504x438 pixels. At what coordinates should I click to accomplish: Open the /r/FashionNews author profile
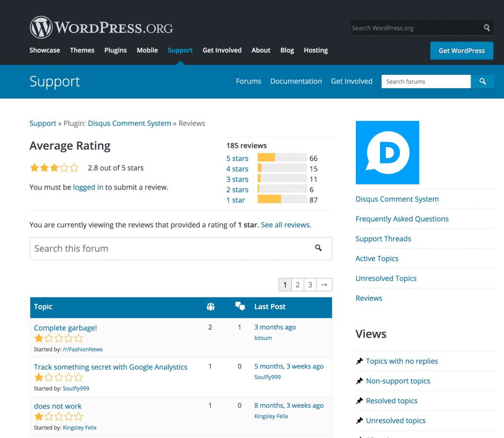coord(83,349)
